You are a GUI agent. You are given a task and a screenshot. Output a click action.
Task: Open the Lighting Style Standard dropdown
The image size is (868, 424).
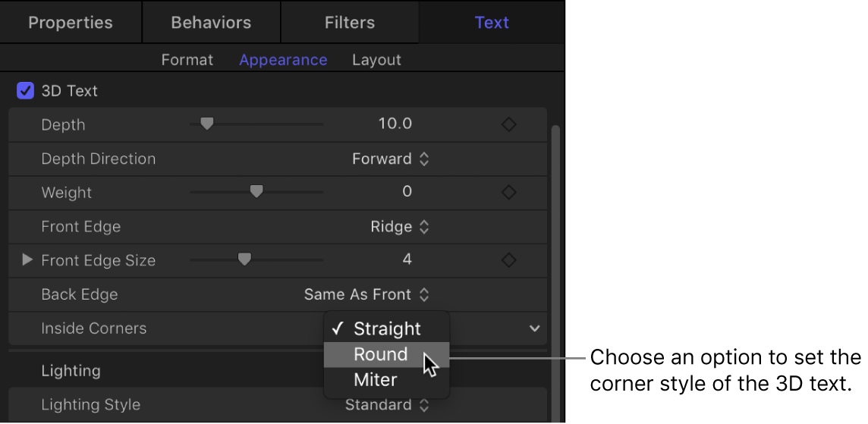click(388, 405)
